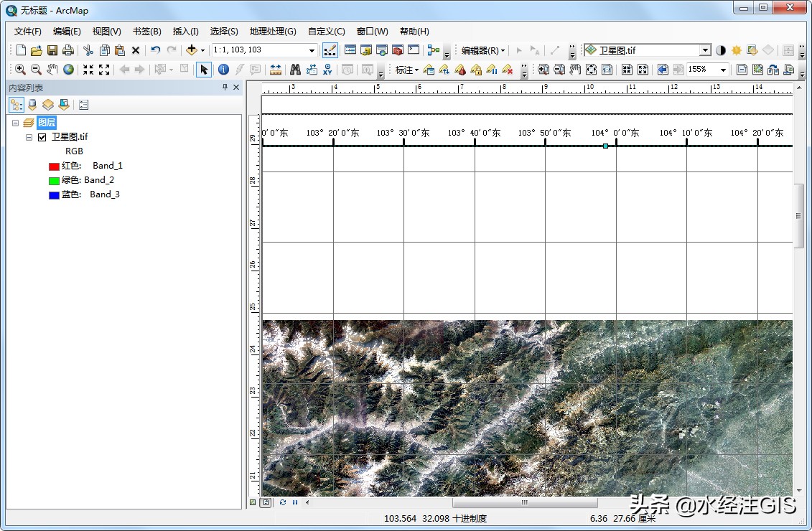Screen dimensions: 812x531
Task: Collapse the 图层 data frame node
Action: [x=15, y=123]
